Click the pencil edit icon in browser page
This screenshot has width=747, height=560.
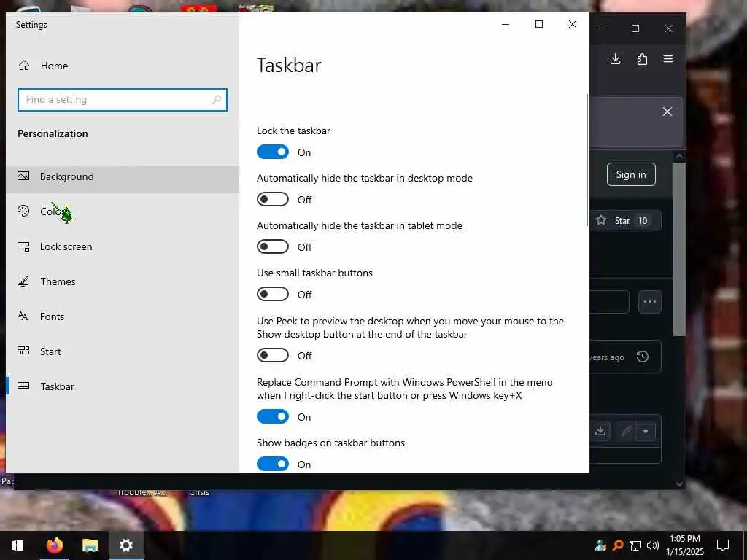point(626,432)
